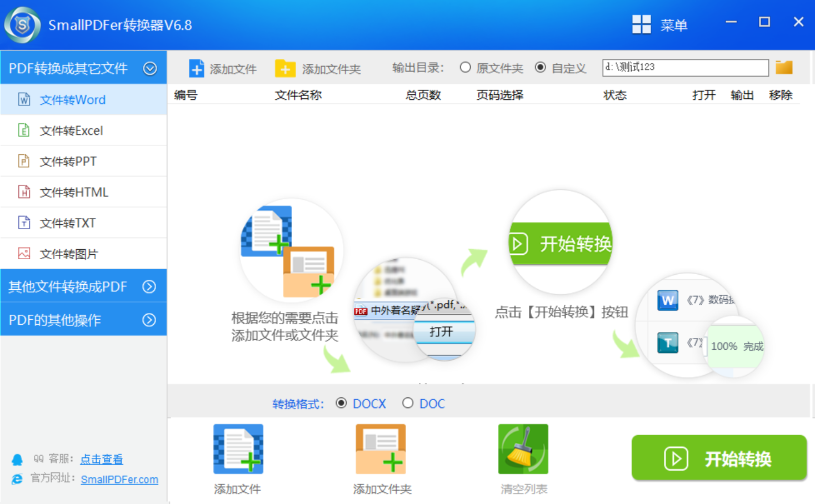815x504 pixels.
Task: Select the file to Excel option
Action: 71,130
